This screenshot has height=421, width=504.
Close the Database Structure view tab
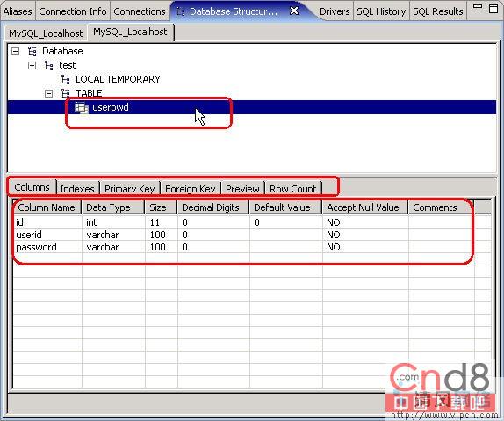(294, 11)
